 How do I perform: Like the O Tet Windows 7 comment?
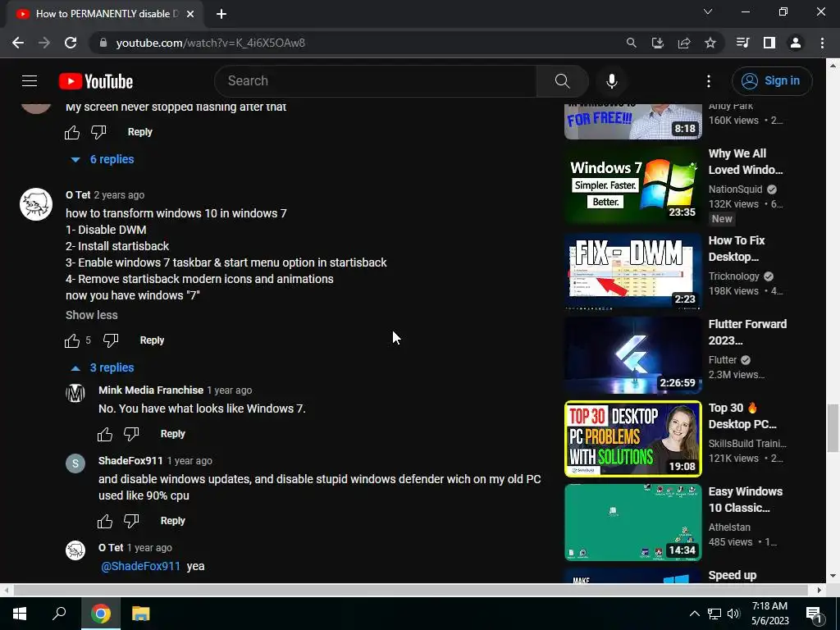click(72, 340)
